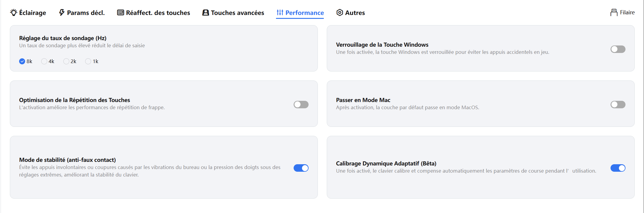The image size is (644, 213).
Task: Open the Éclairage tab
Action: [32, 13]
